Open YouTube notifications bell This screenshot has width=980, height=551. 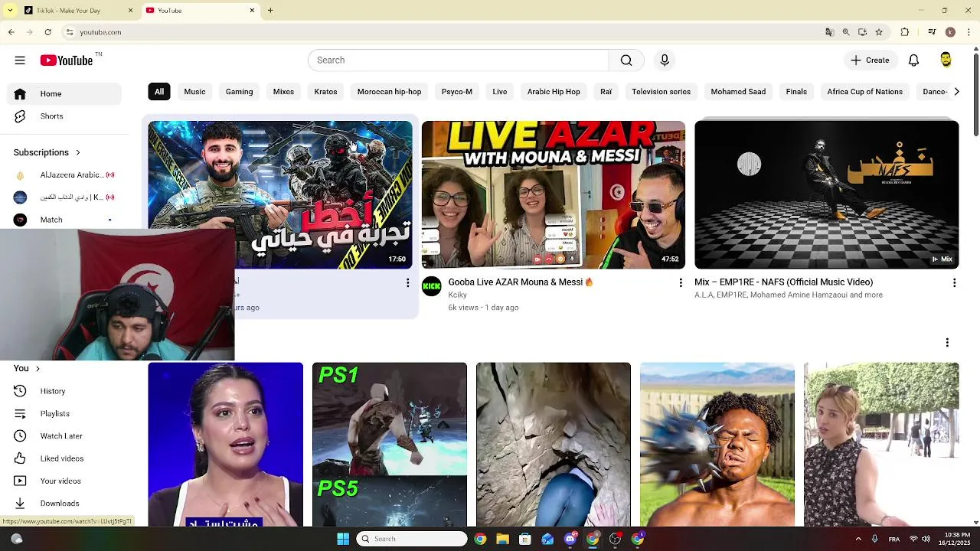pos(913,60)
